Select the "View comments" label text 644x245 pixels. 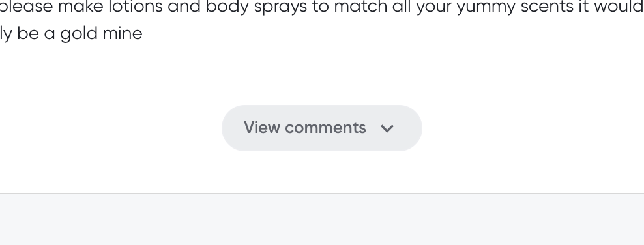[x=305, y=128]
